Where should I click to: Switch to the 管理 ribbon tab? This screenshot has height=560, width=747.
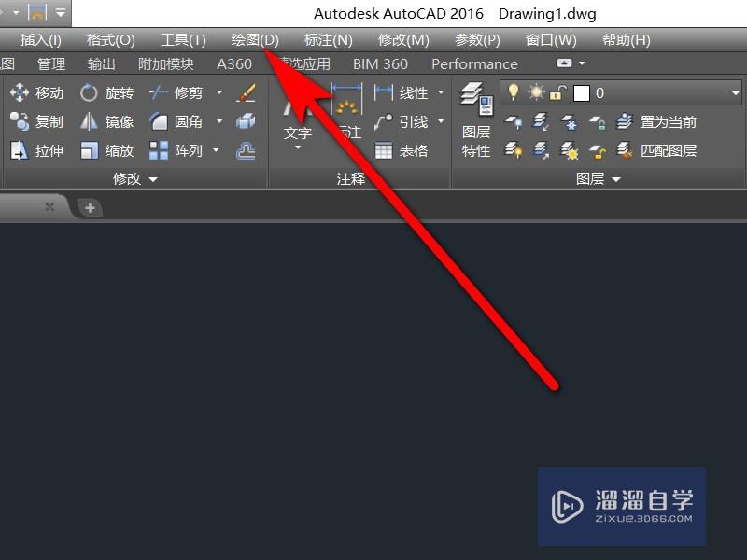51,63
